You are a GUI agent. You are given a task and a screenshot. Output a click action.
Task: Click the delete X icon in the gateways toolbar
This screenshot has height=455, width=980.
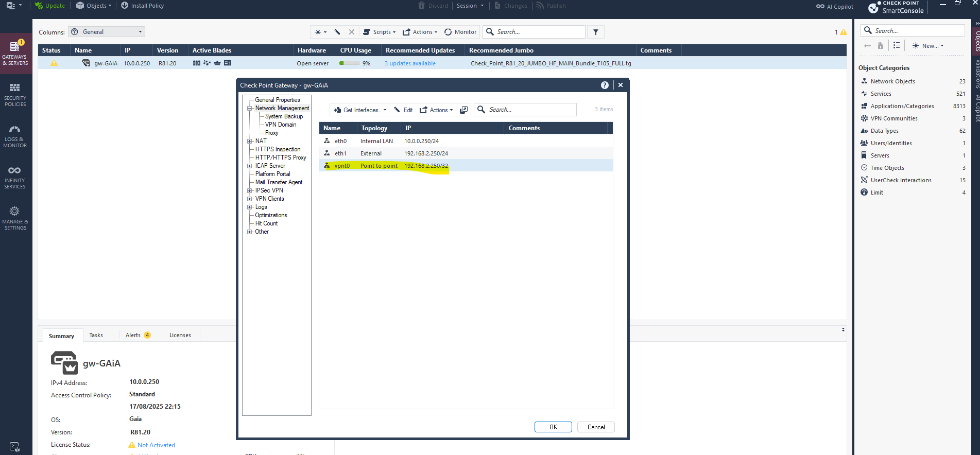pyautogui.click(x=352, y=32)
